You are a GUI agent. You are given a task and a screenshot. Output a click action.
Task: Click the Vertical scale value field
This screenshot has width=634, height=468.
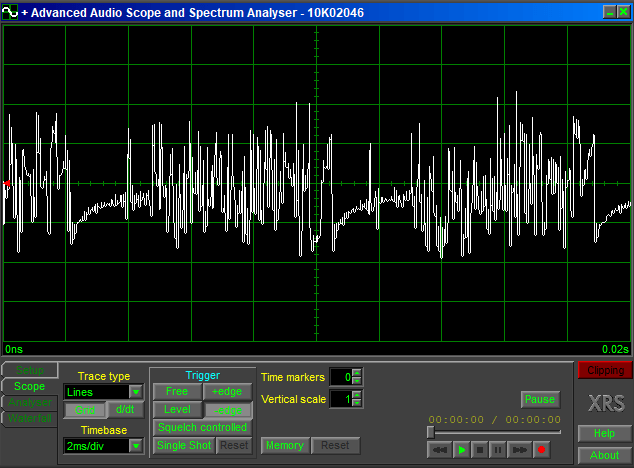point(341,399)
